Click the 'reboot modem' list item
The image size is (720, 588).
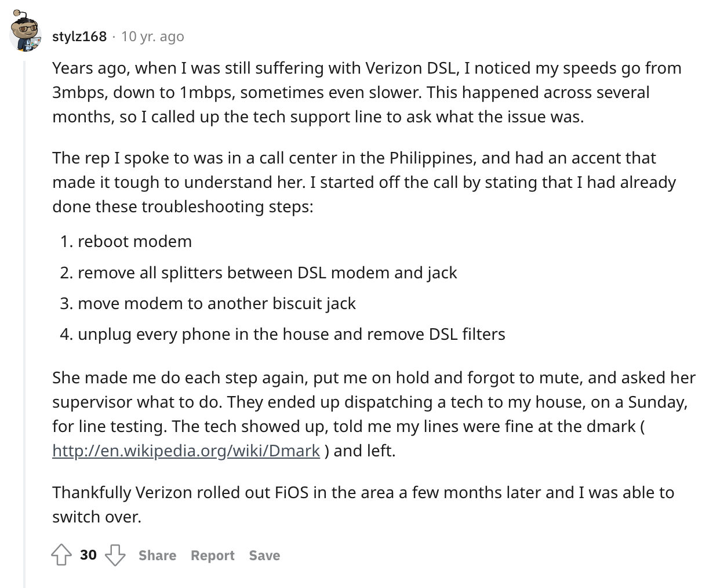pos(134,241)
